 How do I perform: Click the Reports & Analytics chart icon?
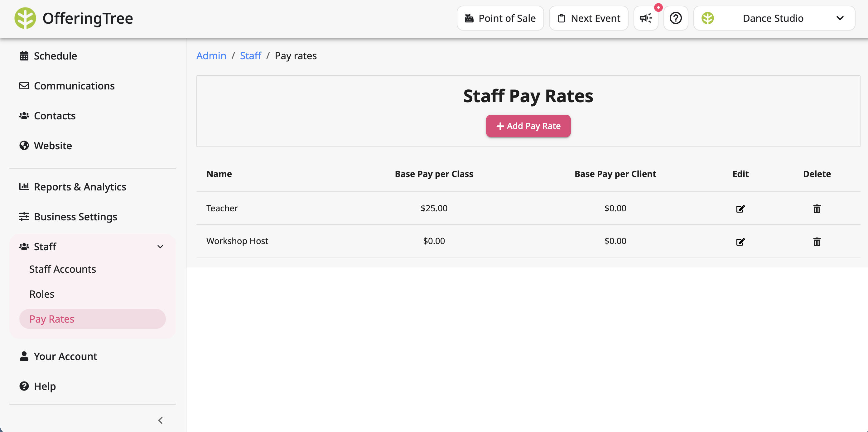[x=24, y=186]
